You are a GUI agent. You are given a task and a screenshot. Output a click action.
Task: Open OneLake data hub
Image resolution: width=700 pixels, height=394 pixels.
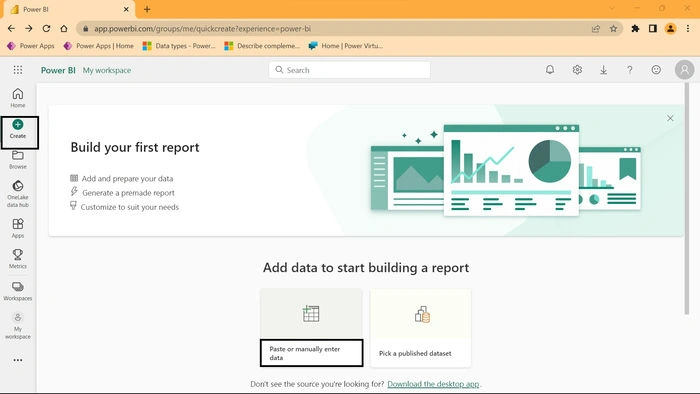point(18,194)
